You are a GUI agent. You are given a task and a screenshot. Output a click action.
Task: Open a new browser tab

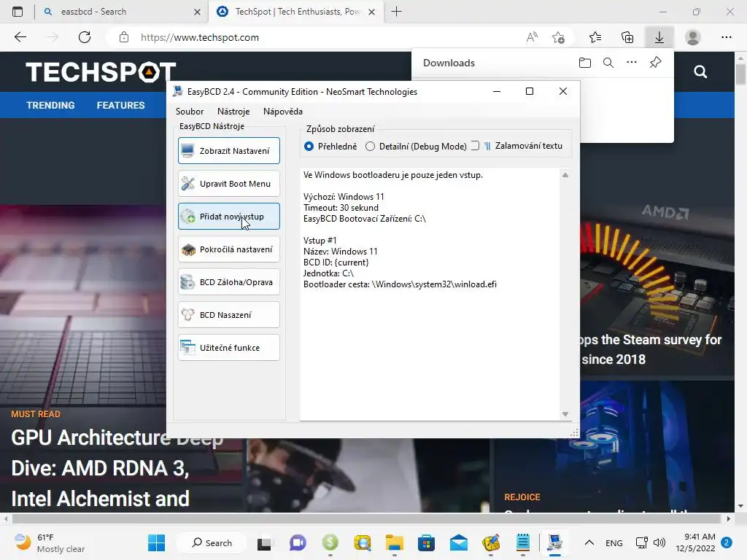tap(396, 12)
